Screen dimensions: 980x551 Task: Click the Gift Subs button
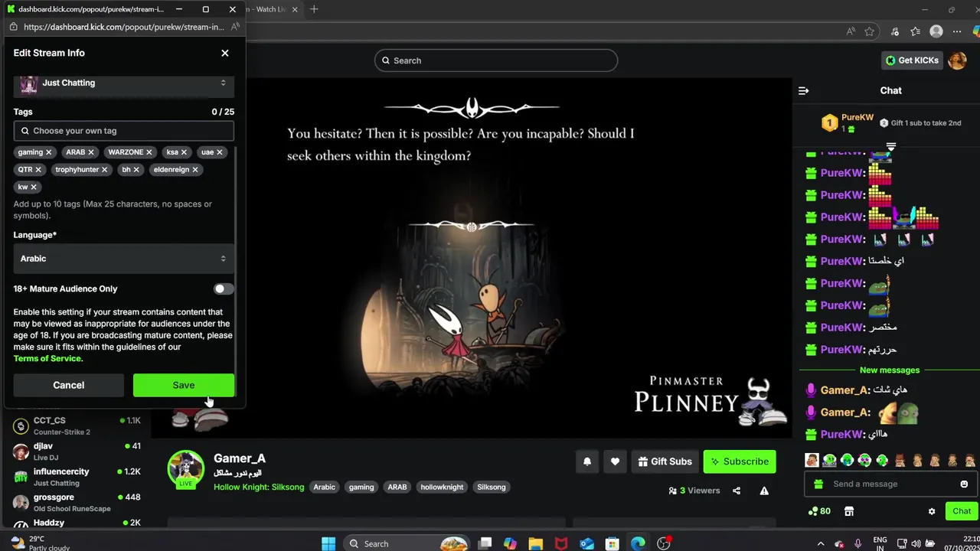(x=665, y=461)
